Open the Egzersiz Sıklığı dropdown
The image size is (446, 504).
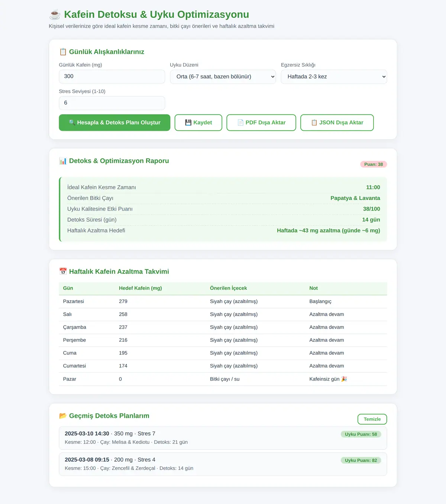(334, 77)
